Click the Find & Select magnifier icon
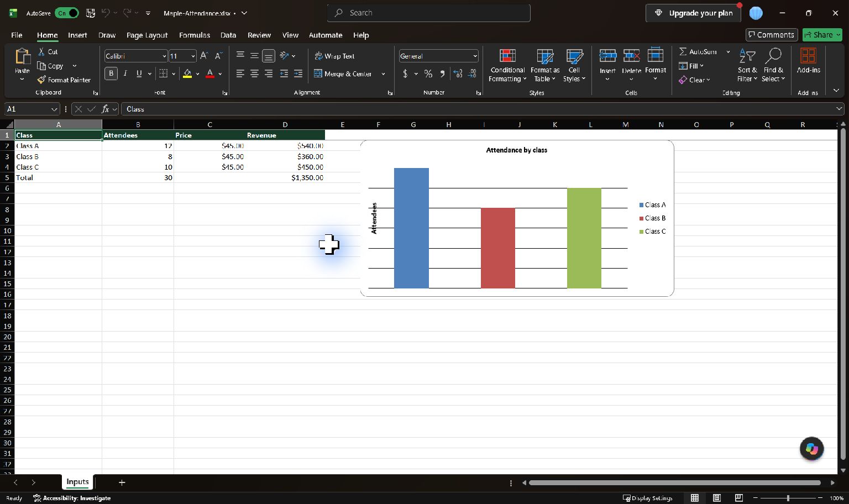 pyautogui.click(x=773, y=56)
